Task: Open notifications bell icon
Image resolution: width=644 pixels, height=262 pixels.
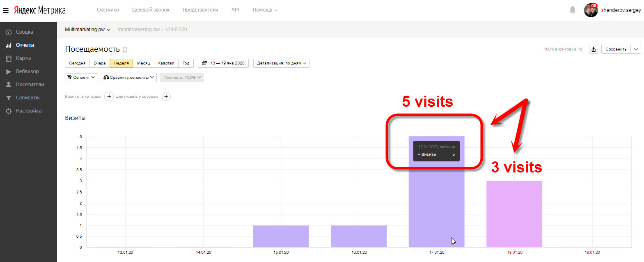Action: (x=573, y=10)
